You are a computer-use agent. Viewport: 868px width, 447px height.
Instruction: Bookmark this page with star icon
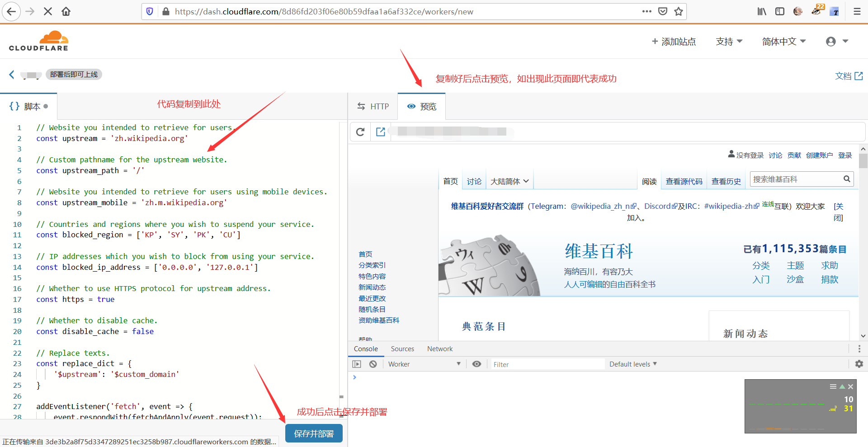pyautogui.click(x=679, y=11)
